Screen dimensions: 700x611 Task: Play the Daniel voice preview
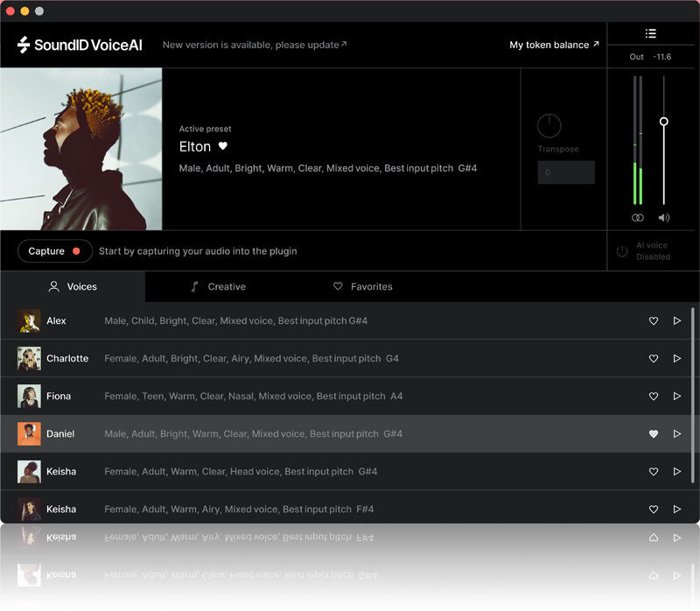pos(677,433)
